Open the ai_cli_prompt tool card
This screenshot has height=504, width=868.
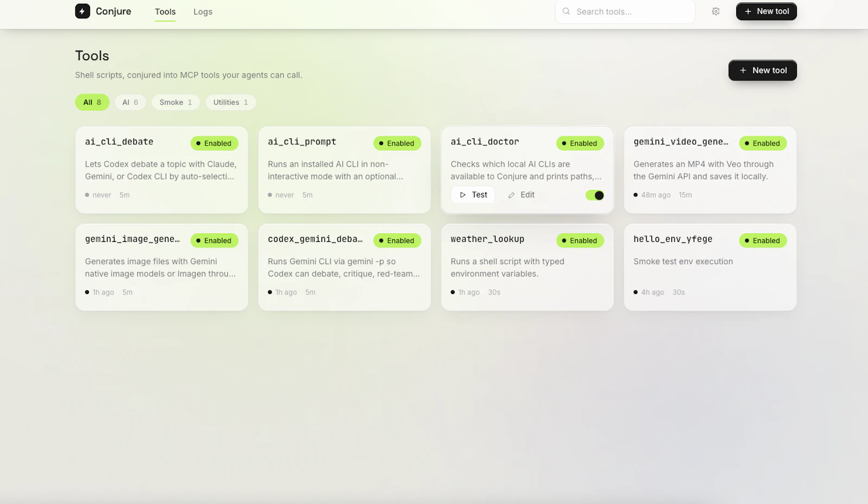[x=344, y=170]
